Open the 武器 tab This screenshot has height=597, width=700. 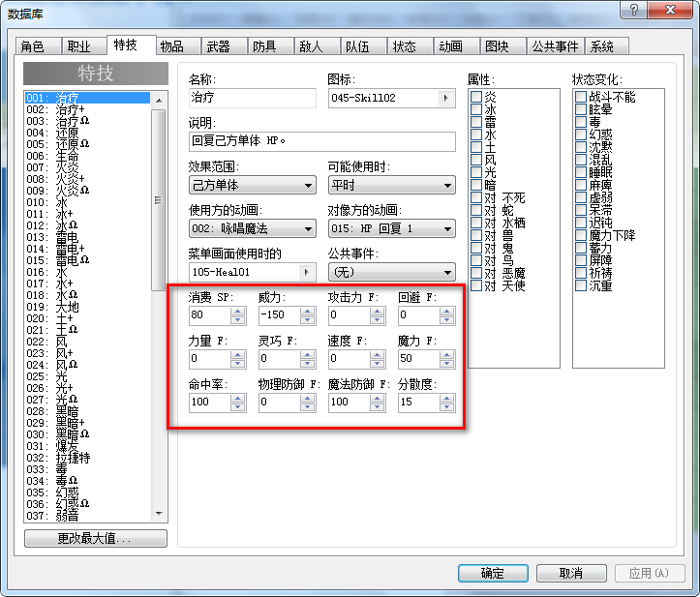225,46
